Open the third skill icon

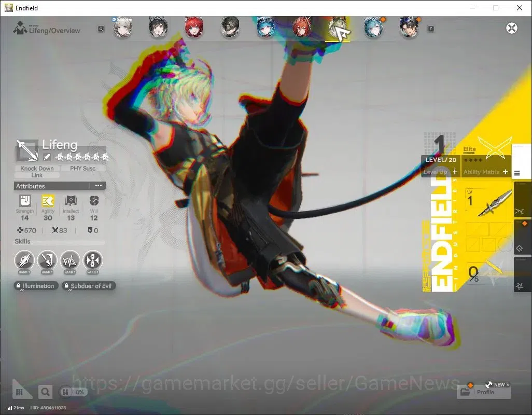coord(70,260)
